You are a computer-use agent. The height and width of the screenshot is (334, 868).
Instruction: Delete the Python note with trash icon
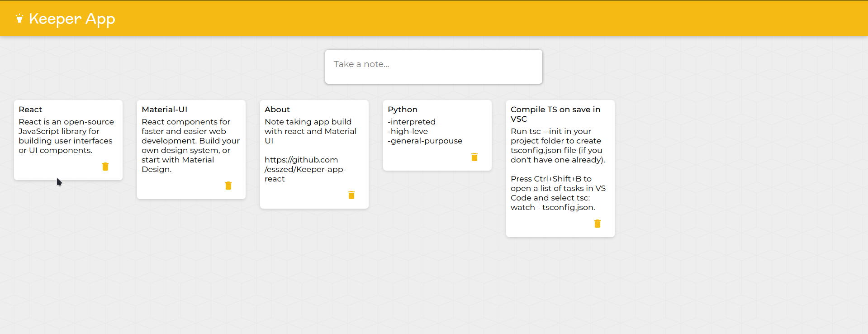tap(474, 157)
